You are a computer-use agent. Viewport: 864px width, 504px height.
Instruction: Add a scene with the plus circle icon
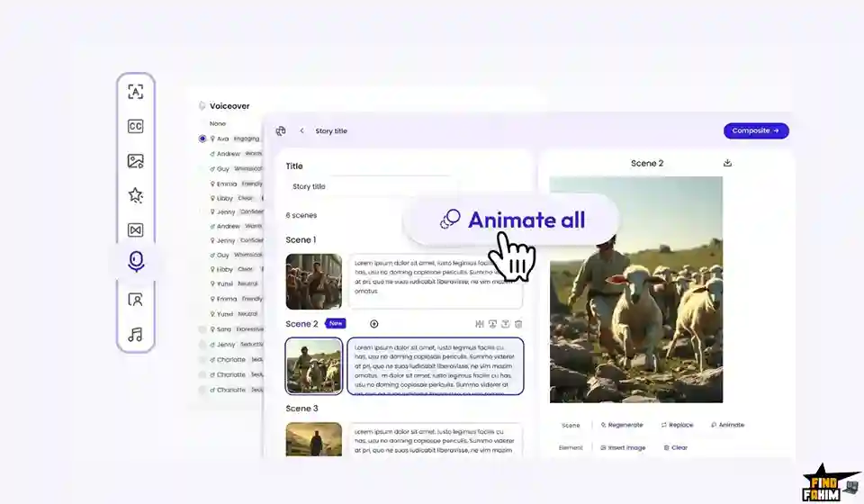(x=374, y=324)
